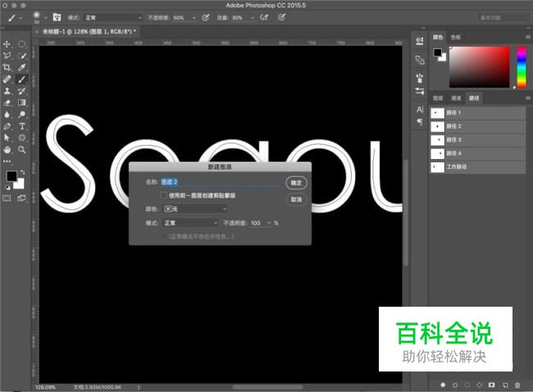
Task: Click the layer name input field
Action: 221,182
